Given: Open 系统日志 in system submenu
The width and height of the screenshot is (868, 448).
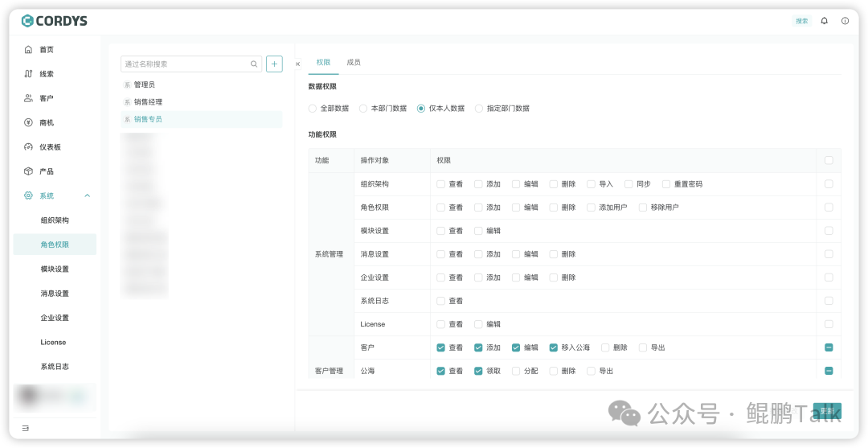Looking at the screenshot, I should 55,367.
